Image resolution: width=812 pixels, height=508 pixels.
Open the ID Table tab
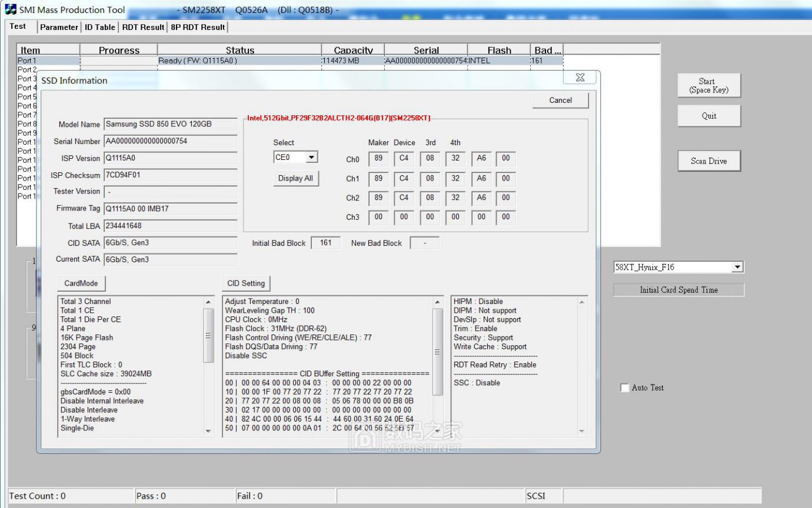coord(99,27)
